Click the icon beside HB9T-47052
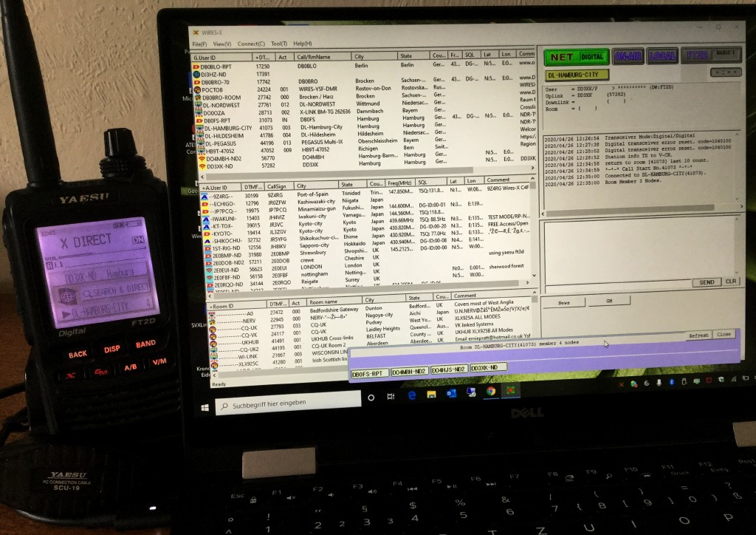 pos(201,151)
